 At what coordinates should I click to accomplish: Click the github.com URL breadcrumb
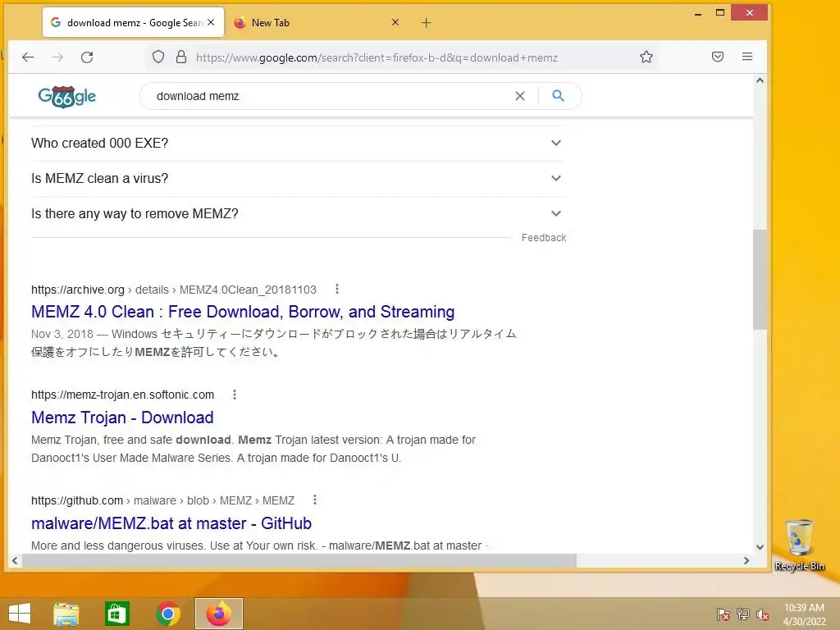(163, 500)
